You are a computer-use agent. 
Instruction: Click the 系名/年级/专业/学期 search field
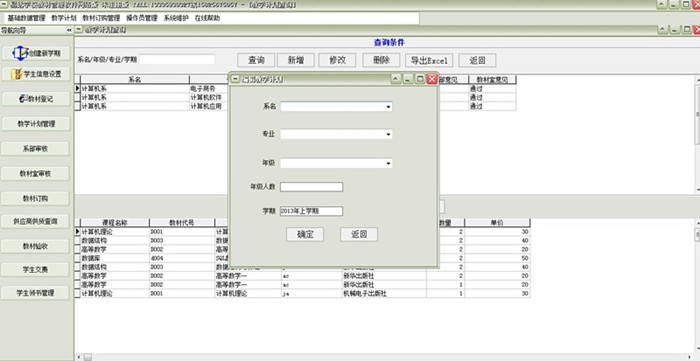pyautogui.click(x=177, y=59)
